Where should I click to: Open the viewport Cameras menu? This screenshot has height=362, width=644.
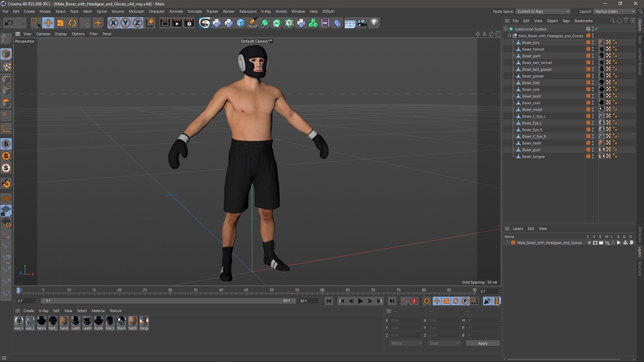(43, 34)
